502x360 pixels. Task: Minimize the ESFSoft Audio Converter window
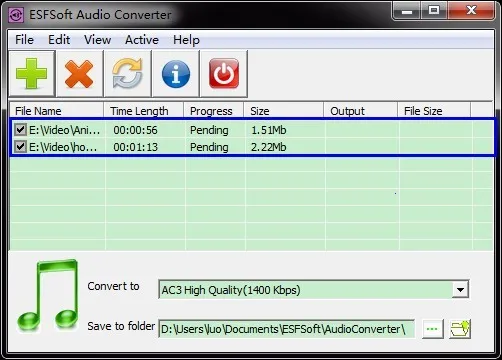point(407,11)
